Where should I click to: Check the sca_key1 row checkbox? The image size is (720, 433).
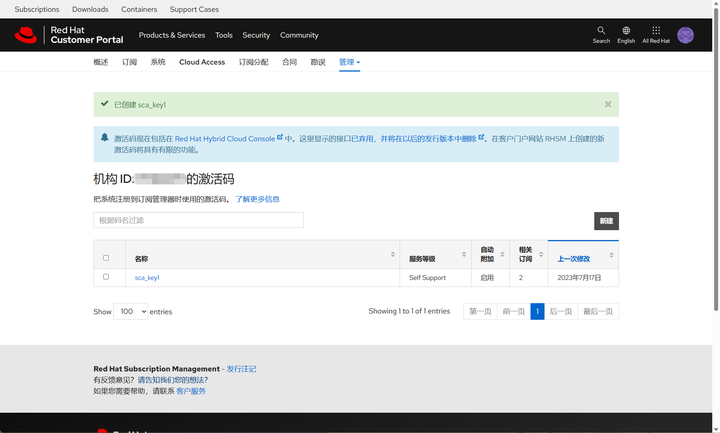(x=106, y=277)
